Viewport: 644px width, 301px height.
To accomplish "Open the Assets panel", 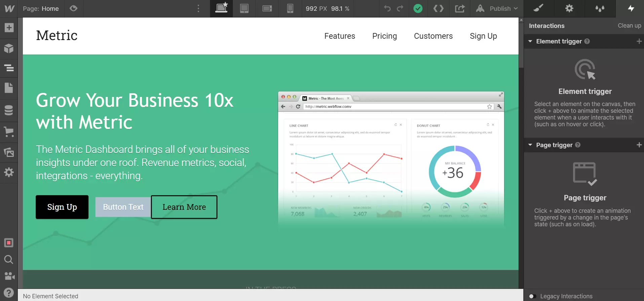I will (9, 152).
